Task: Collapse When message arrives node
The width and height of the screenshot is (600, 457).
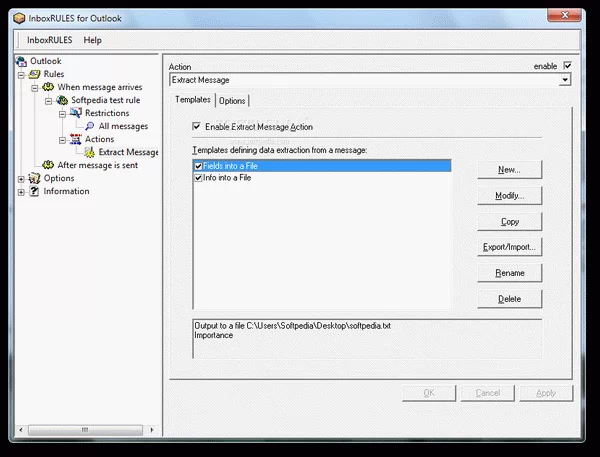Action: [35, 88]
